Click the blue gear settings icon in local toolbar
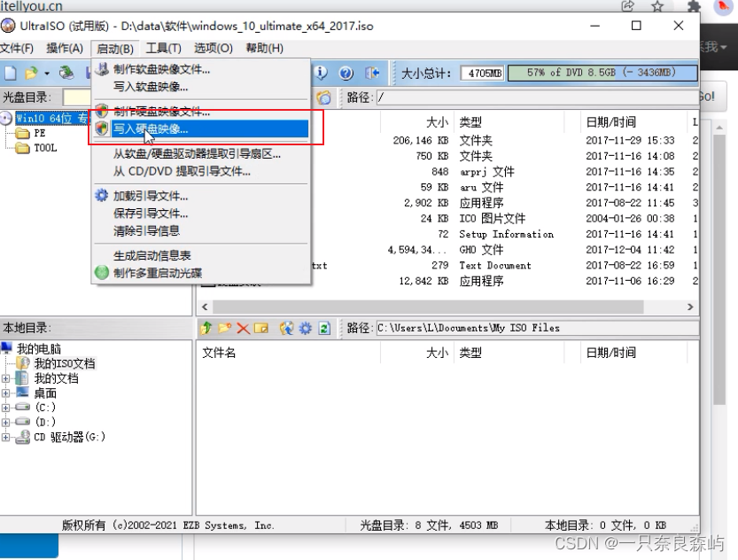 click(305, 328)
